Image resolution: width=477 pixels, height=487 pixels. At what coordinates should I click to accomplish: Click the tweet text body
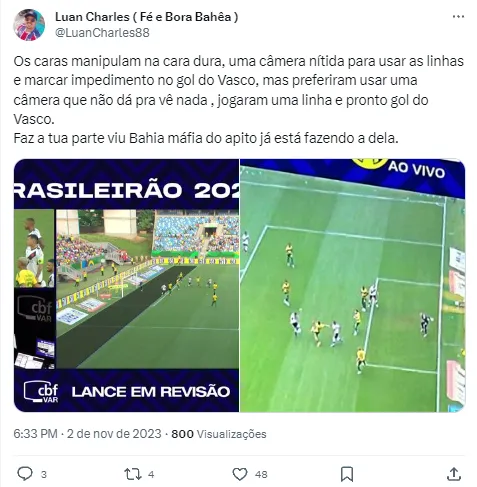239,99
